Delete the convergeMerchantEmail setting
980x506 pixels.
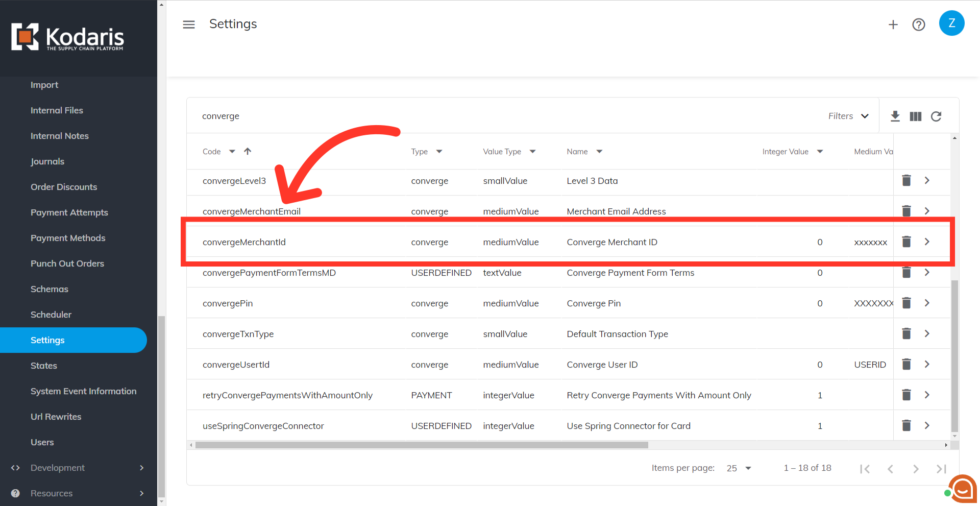tap(906, 211)
